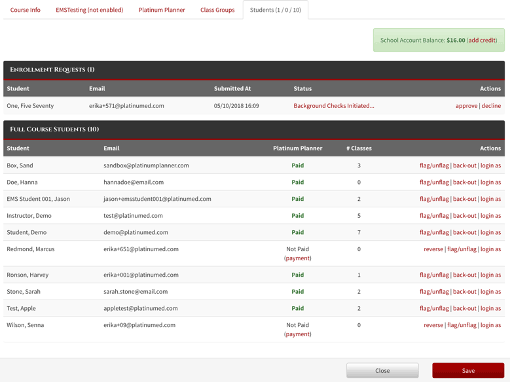Approve One, Five Seventy's enrollment request

click(x=466, y=106)
